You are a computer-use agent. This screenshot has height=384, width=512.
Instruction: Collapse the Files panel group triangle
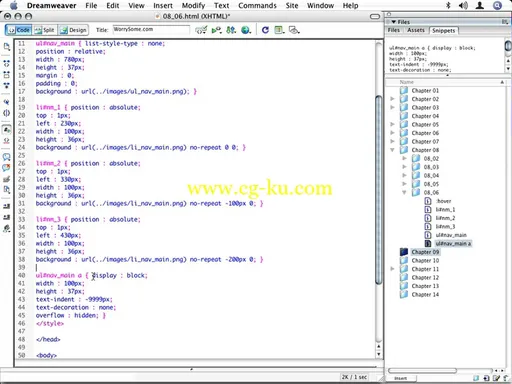[x=394, y=22]
